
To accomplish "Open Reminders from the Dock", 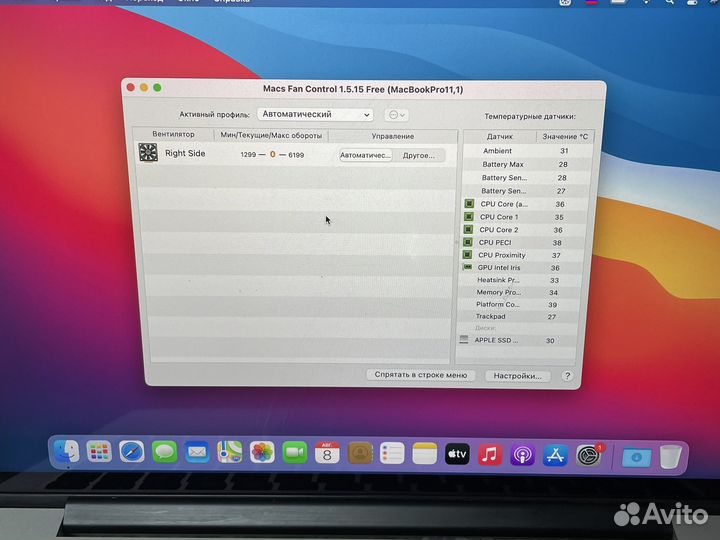I will point(392,454).
